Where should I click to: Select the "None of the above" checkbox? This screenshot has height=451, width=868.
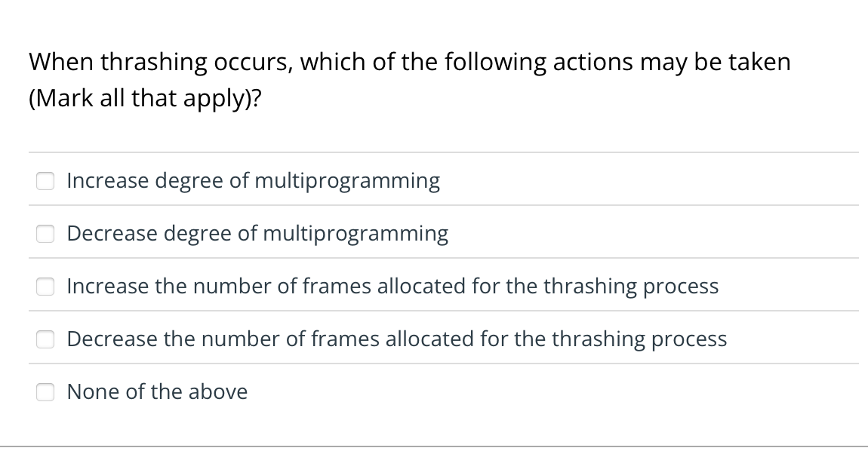(x=45, y=391)
